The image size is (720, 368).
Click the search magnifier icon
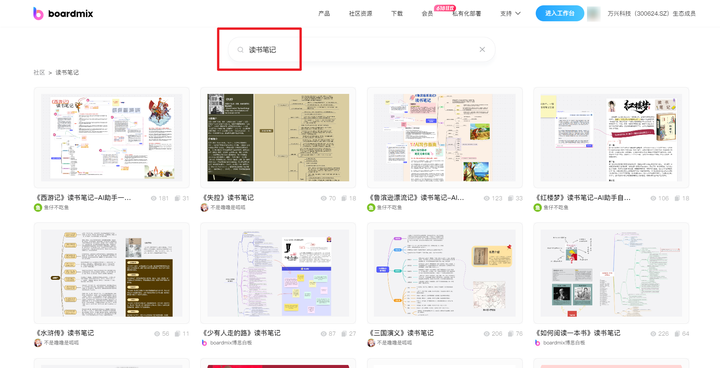(240, 50)
